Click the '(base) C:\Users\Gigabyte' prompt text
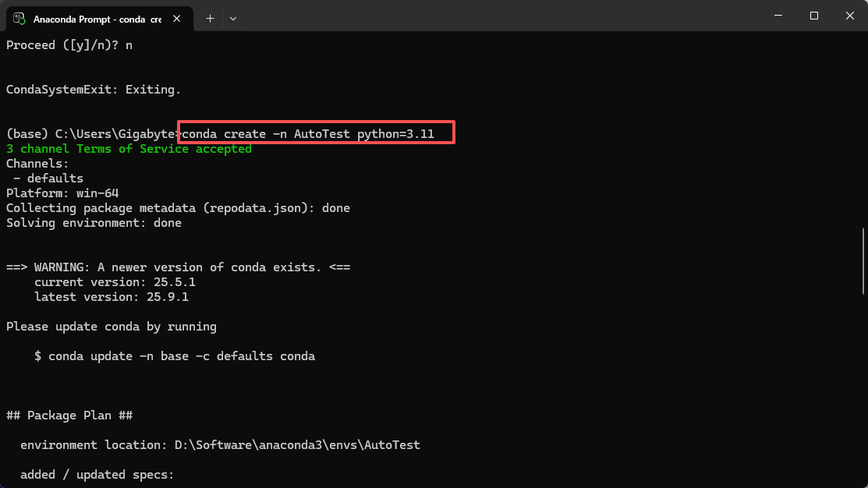Viewport: 868px width, 488px height. tap(91, 134)
